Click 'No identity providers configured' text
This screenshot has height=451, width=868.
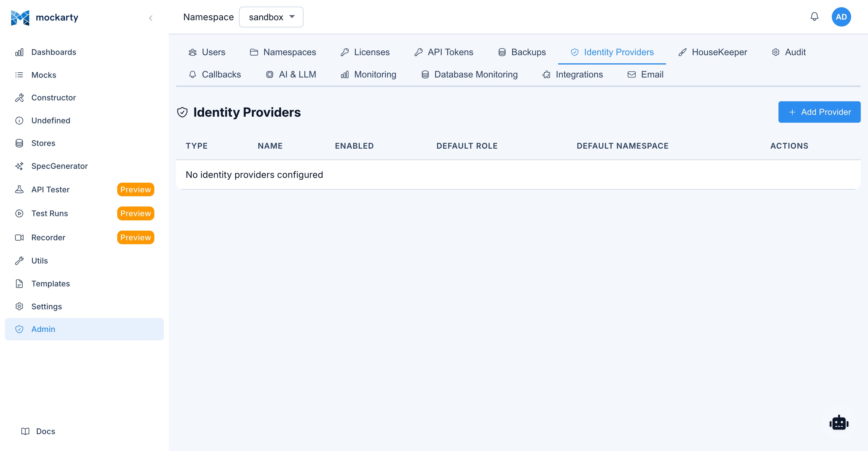(x=254, y=175)
